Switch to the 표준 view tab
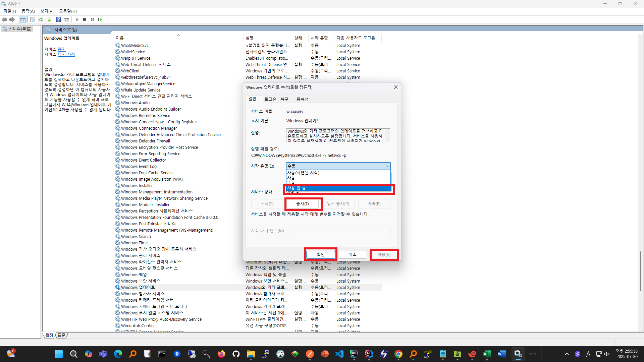644x362 pixels. [x=62, y=335]
